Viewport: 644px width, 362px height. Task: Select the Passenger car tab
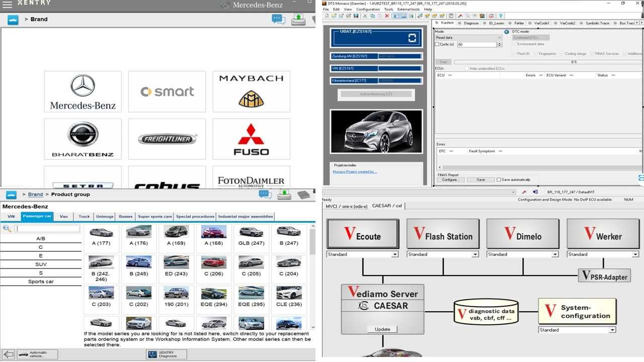(37, 217)
